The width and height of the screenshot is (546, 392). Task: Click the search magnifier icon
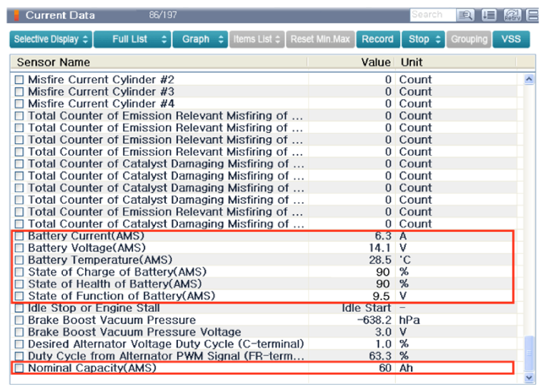(x=466, y=15)
